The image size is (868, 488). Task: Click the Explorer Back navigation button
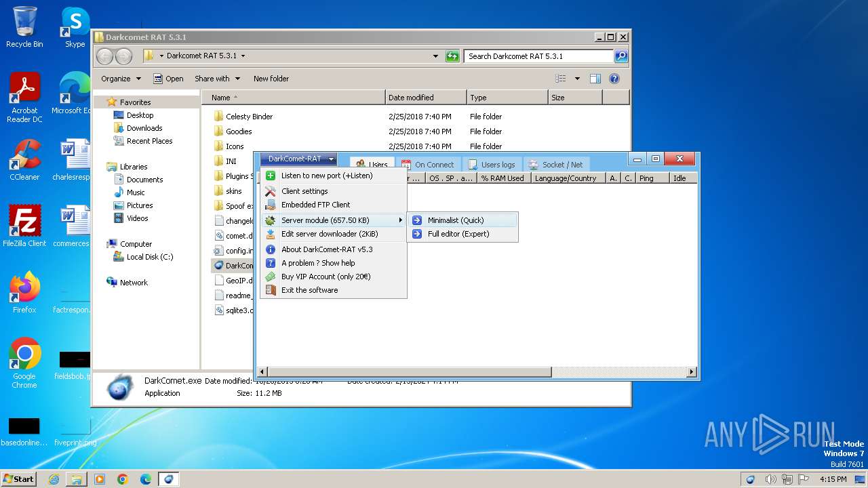pos(105,56)
